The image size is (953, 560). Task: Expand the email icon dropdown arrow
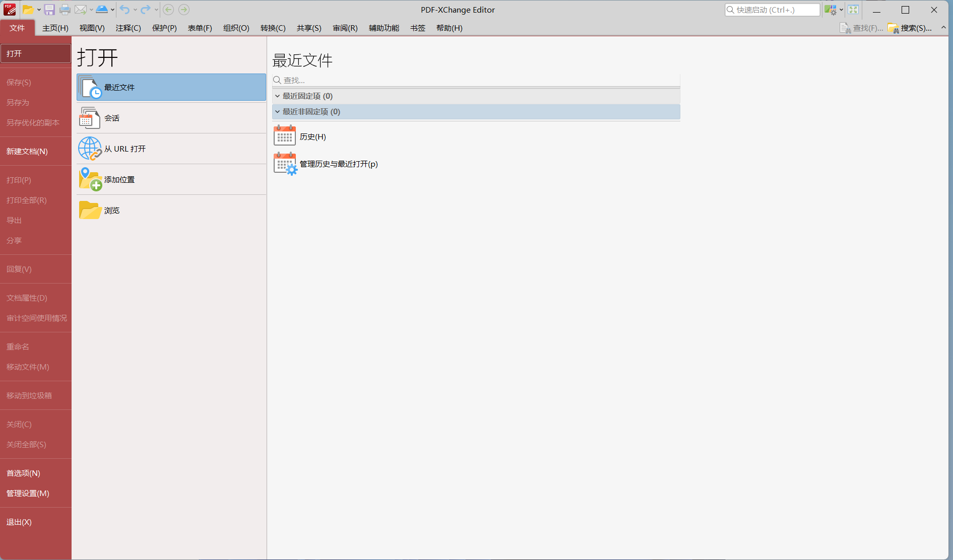coord(91,10)
